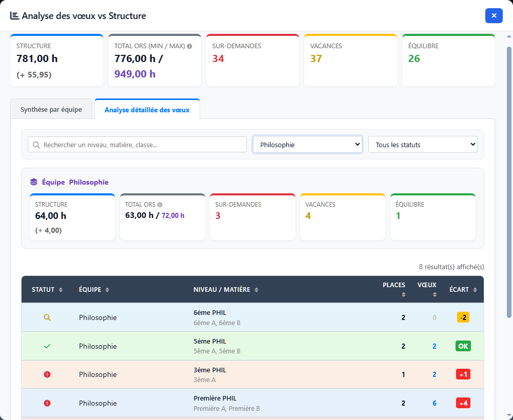Click the -2 écart badge on the 6ème PHIL row
Image resolution: width=513 pixels, height=420 pixels.
point(463,317)
